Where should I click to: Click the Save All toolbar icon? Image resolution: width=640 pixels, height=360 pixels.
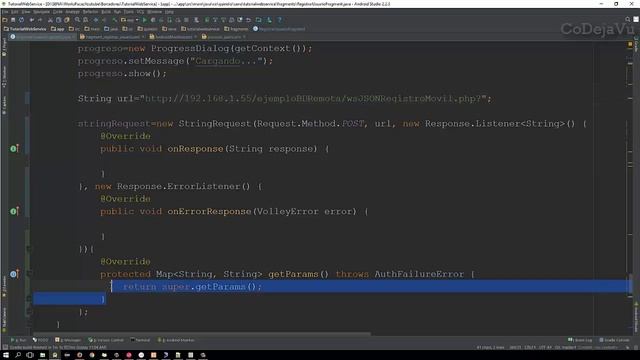click(x=13, y=20)
